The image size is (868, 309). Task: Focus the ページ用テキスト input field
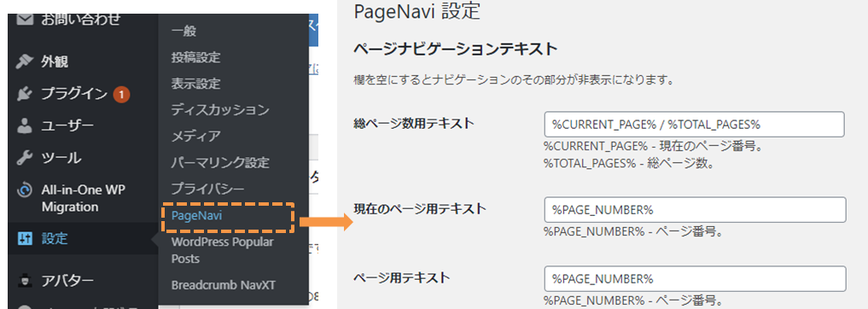696,278
